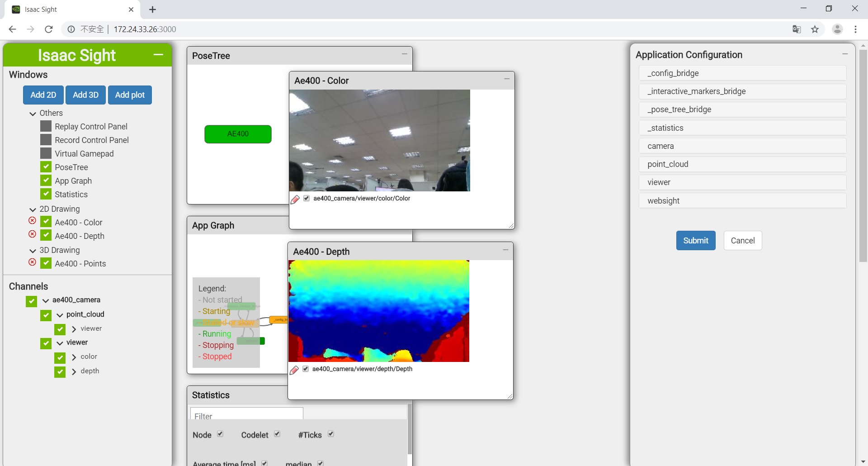Toggle the #Ticks column checkbox
The image size is (868, 466).
(x=331, y=434)
